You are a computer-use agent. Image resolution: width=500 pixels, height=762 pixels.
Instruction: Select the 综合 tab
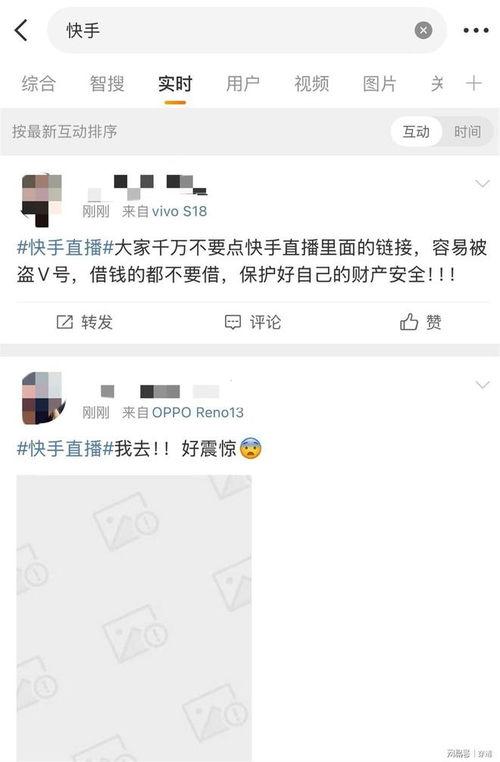(x=39, y=84)
